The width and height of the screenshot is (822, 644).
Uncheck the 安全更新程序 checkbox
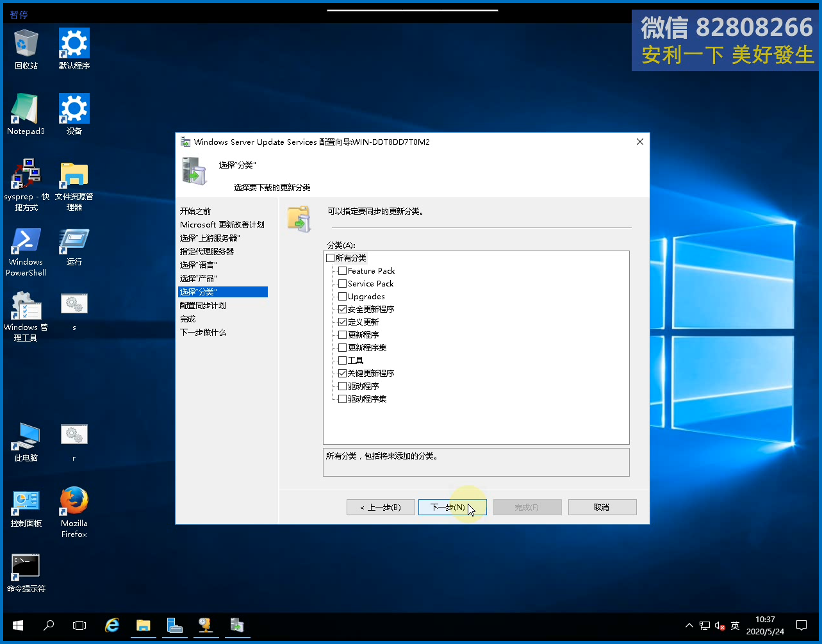(343, 309)
